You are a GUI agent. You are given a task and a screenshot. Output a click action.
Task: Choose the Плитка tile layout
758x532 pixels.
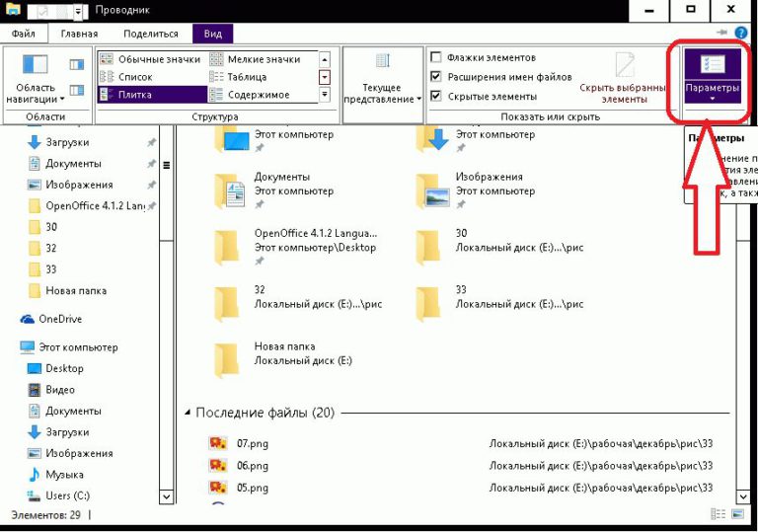153,95
